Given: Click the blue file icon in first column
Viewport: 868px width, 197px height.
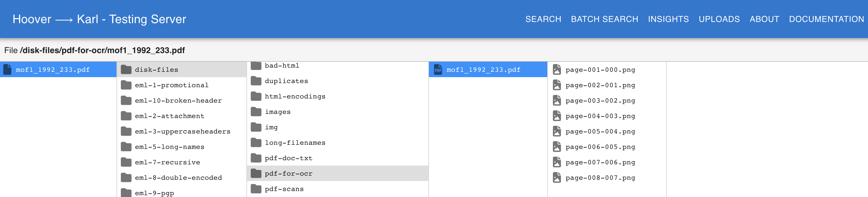Looking at the screenshot, I should (x=7, y=70).
